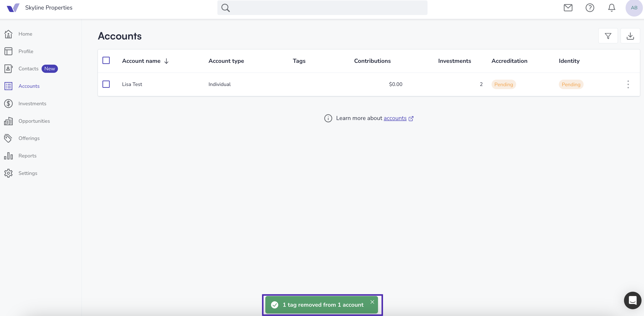Click the Contacts address book icon
Viewport: 644px width, 316px height.
tap(8, 69)
